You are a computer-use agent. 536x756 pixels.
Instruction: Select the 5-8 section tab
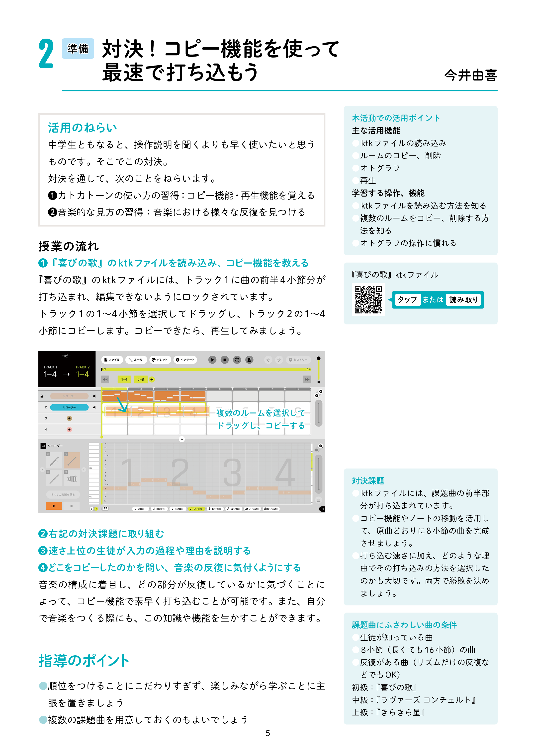[x=141, y=379]
